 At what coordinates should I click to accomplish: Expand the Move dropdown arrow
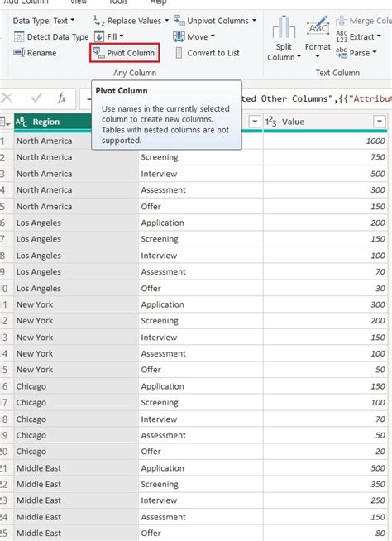coord(213,36)
